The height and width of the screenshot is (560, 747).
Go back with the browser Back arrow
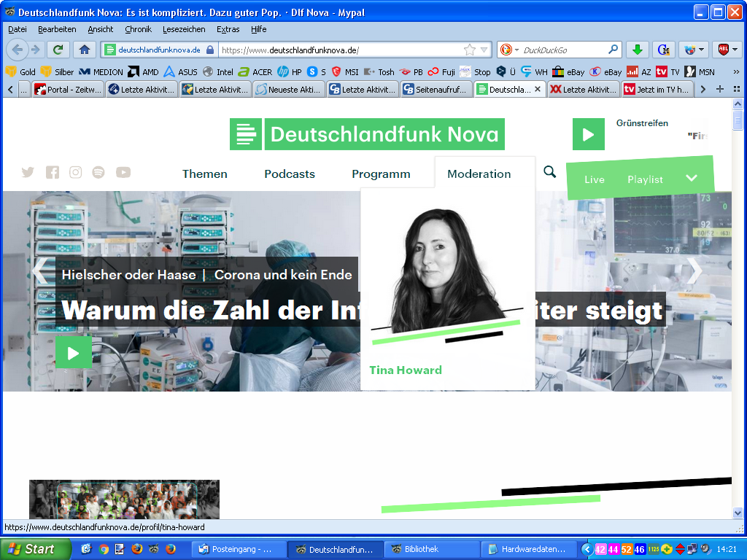click(x=17, y=50)
